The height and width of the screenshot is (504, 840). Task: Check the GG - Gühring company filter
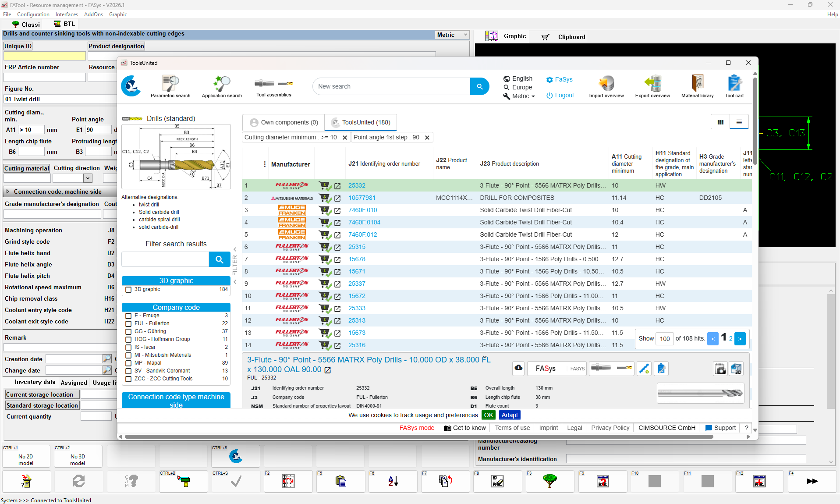click(x=128, y=331)
